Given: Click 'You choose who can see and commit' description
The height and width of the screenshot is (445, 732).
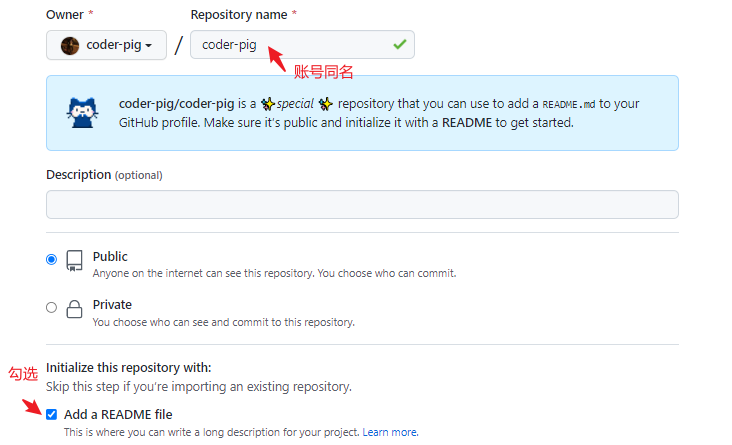Looking at the screenshot, I should (x=224, y=322).
